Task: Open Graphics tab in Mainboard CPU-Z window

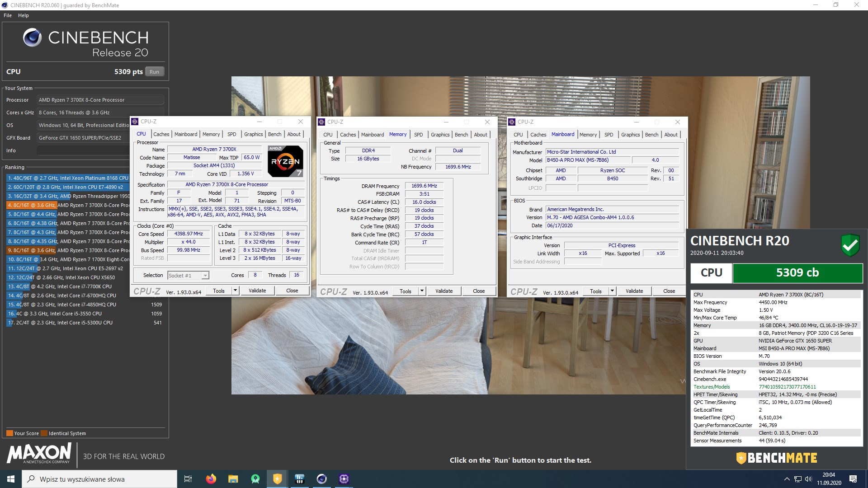Action: 630,135
